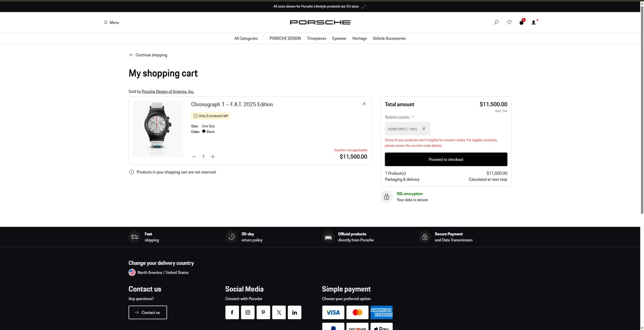The height and width of the screenshot is (330, 644).
Task: Open Timepieces category
Action: tap(316, 38)
